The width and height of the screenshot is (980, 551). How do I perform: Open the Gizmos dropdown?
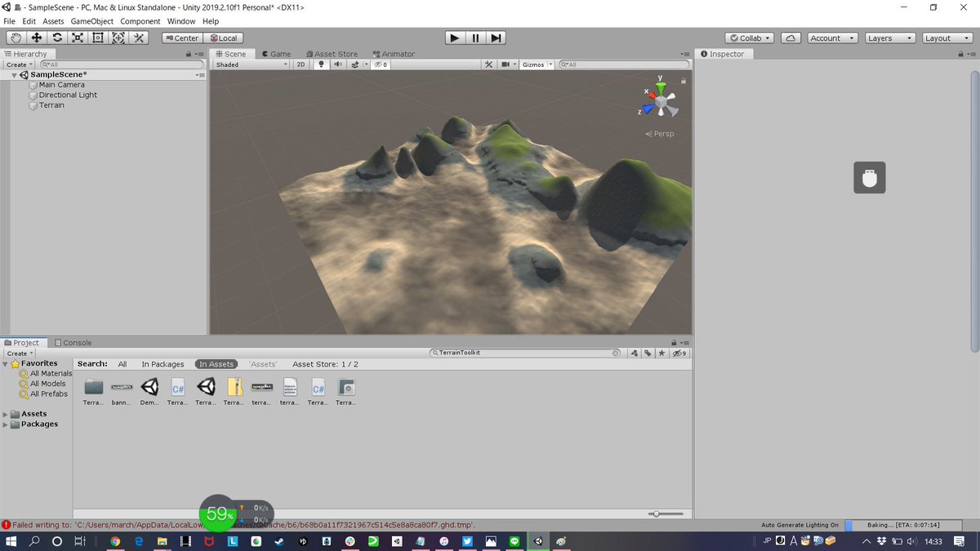[537, 64]
